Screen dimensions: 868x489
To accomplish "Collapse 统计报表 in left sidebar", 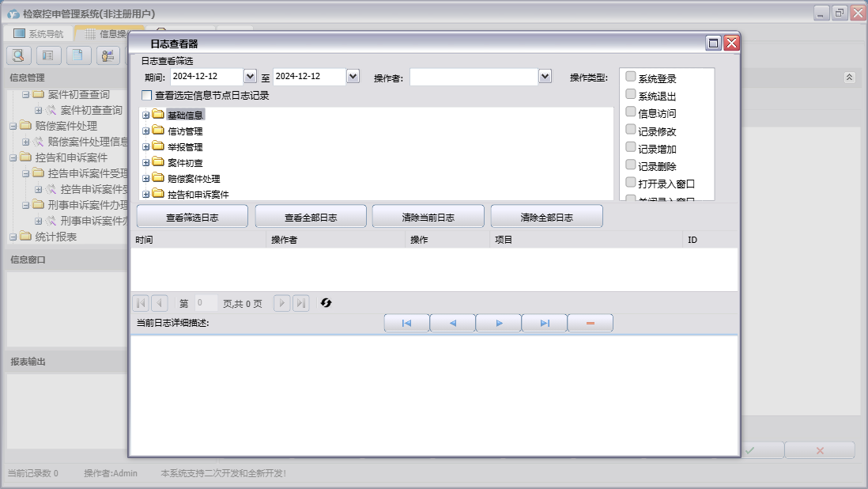I will (13, 237).
